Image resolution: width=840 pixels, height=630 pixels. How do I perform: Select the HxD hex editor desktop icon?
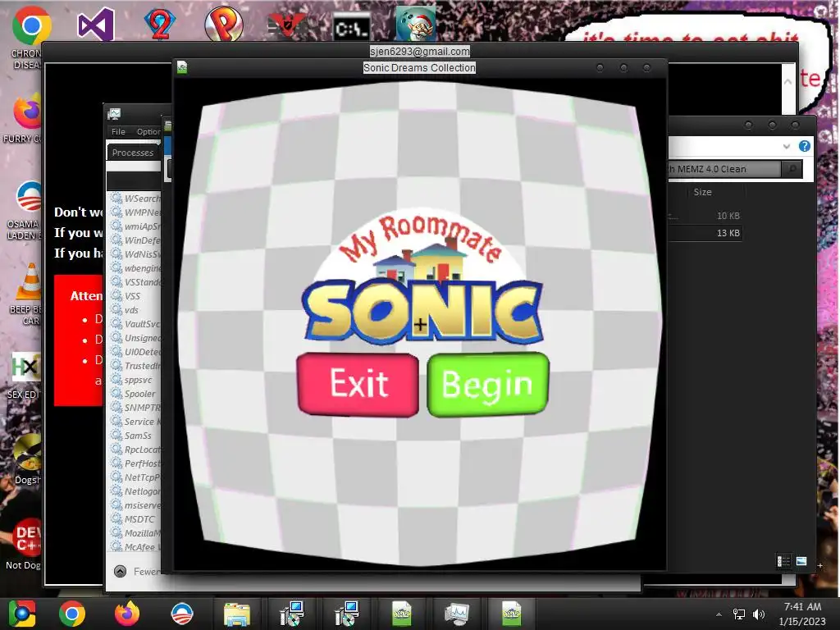pyautogui.click(x=25, y=367)
